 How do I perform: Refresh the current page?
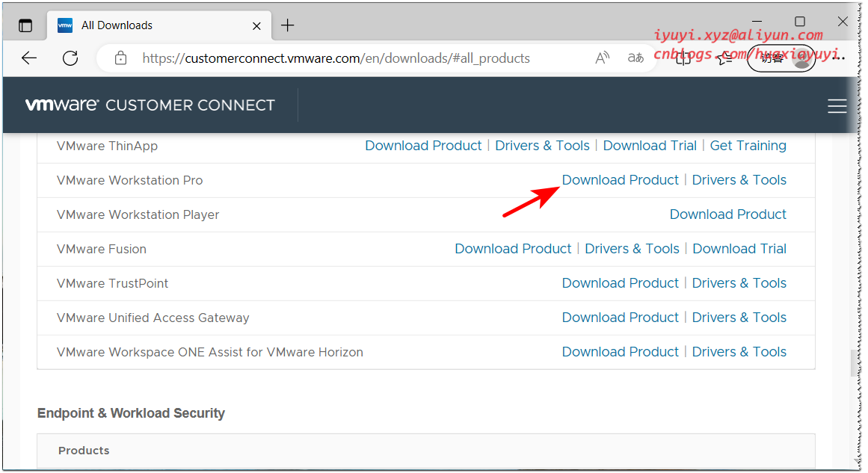(70, 58)
